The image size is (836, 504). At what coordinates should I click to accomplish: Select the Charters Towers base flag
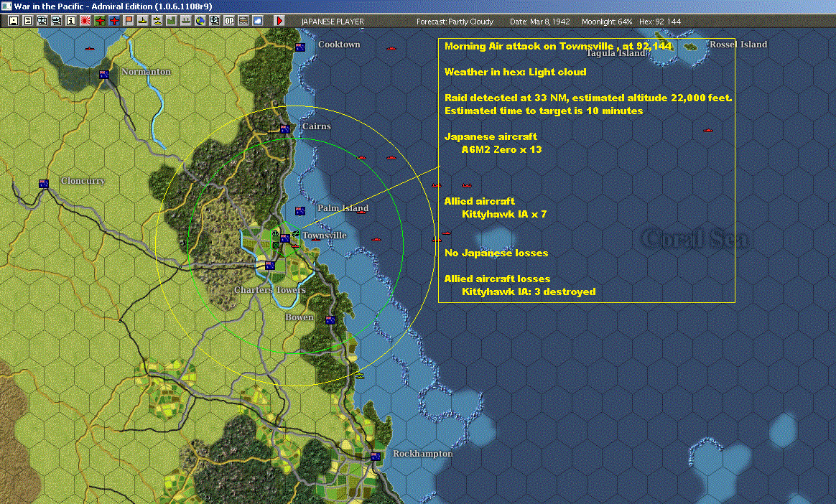tap(270, 266)
